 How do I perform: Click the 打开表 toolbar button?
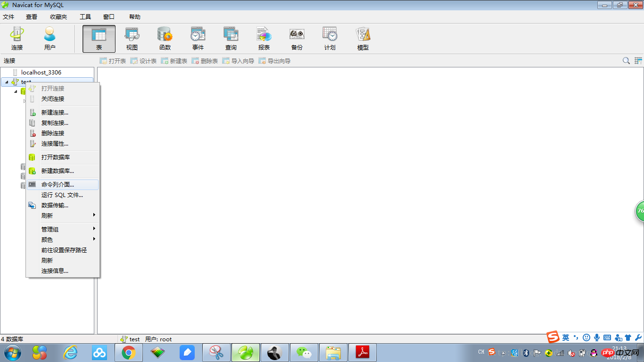click(113, 61)
